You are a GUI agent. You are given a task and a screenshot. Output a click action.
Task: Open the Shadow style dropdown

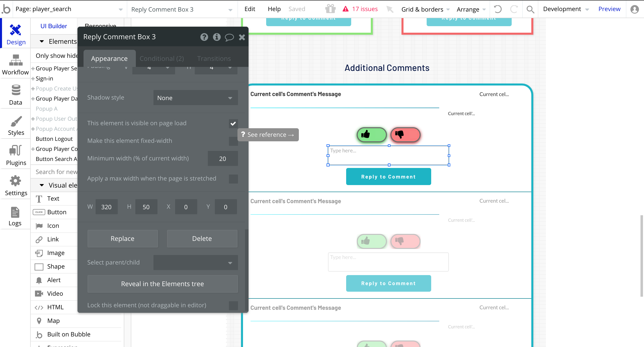pos(195,98)
